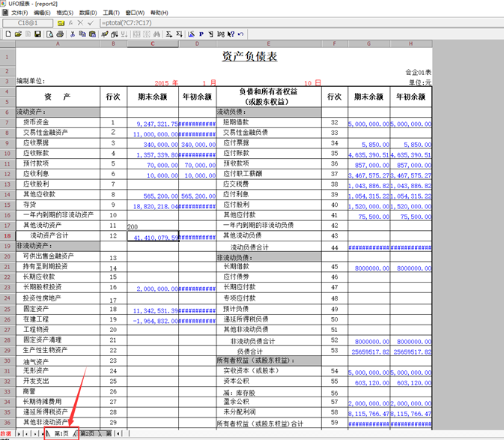Cancel formula entry with the X icon
The height and width of the screenshot is (440, 504).
pos(80,22)
